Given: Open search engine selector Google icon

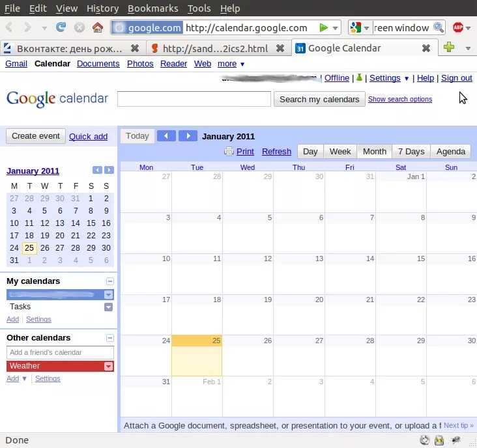Looking at the screenshot, I should point(356,27).
